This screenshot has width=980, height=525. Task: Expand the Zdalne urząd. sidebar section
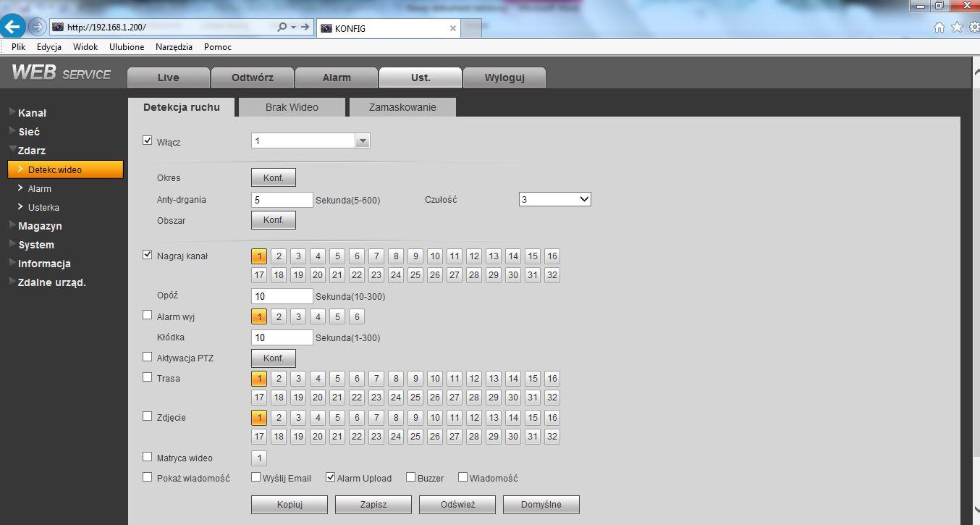coord(51,282)
